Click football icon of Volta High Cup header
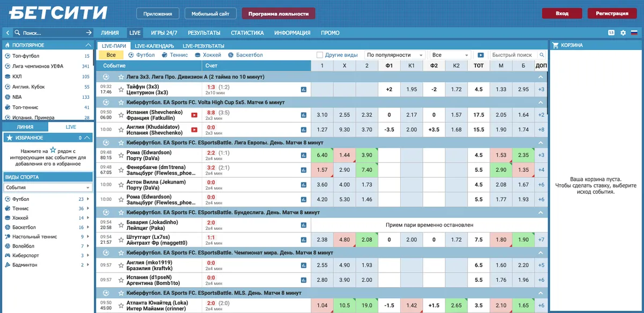Screen dimensions: 644x313 106,102
